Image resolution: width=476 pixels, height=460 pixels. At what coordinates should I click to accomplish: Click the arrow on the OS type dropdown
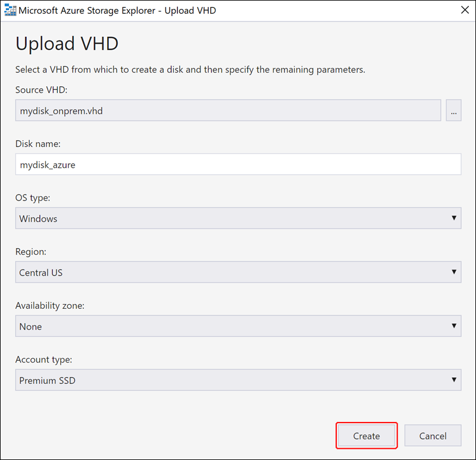[454, 218]
